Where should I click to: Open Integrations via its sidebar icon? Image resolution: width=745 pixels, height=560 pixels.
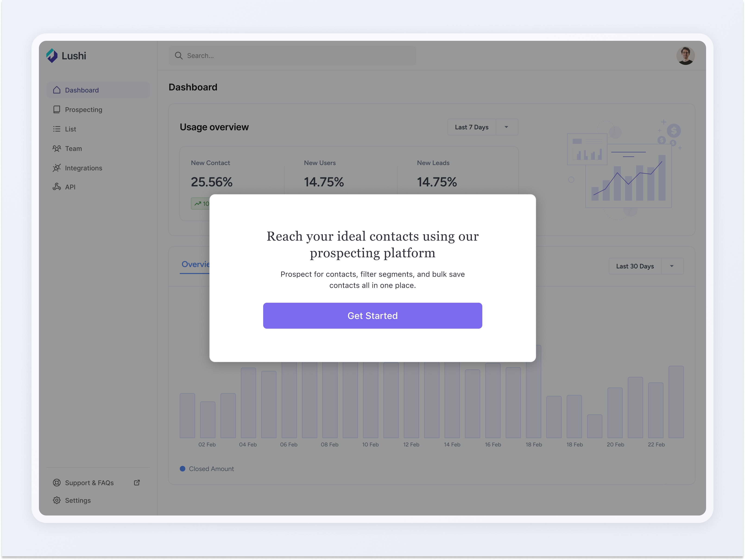pos(57,168)
